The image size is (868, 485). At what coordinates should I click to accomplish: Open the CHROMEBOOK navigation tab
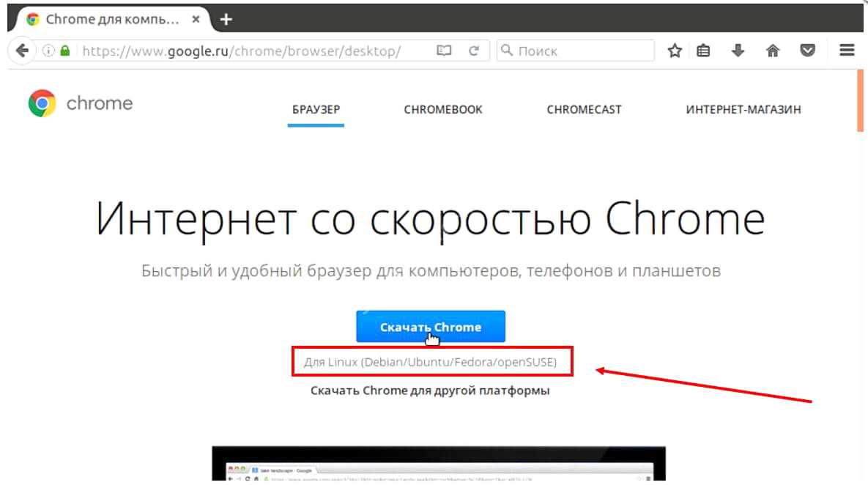tap(443, 110)
